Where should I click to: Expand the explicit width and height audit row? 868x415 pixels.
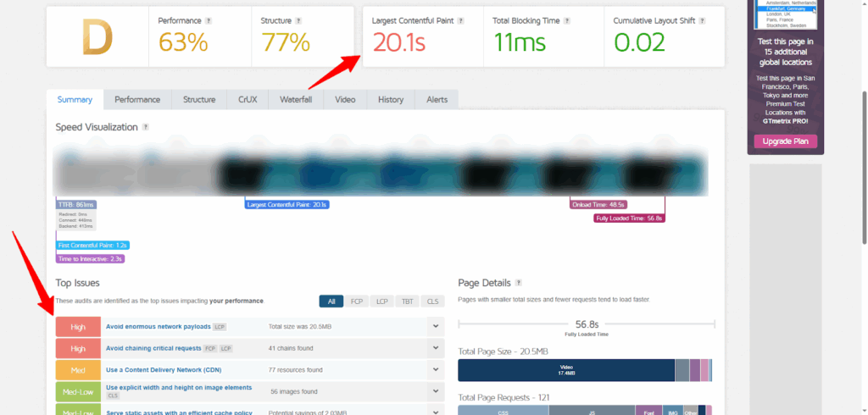tap(436, 391)
